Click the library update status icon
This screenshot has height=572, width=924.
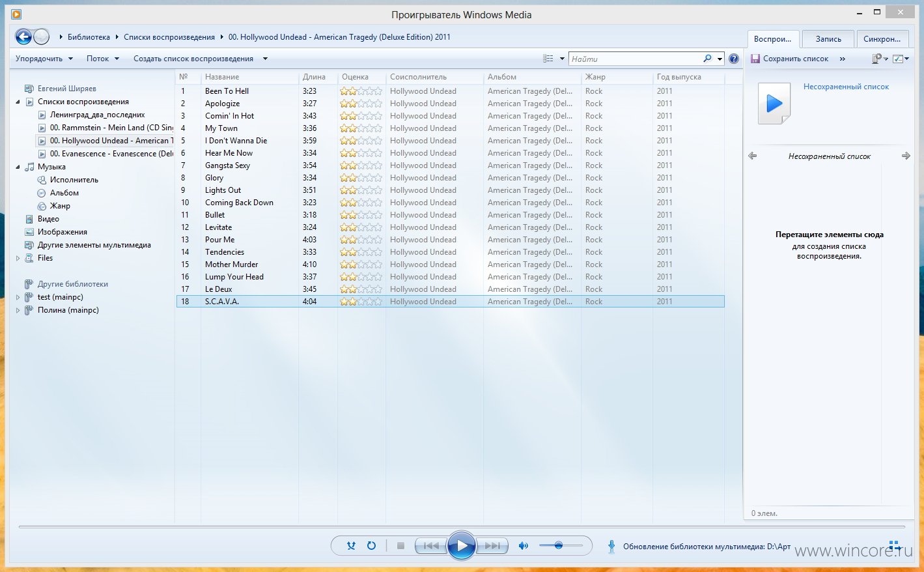[611, 547]
